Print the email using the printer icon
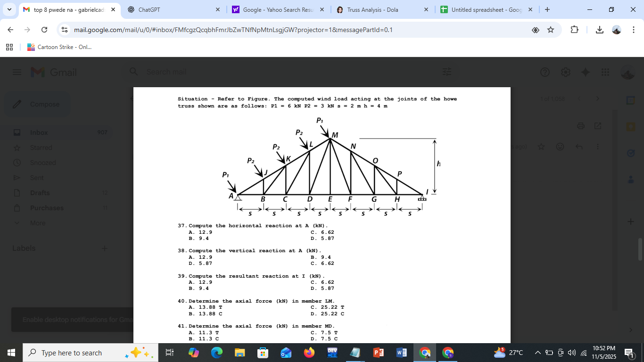 581,126
